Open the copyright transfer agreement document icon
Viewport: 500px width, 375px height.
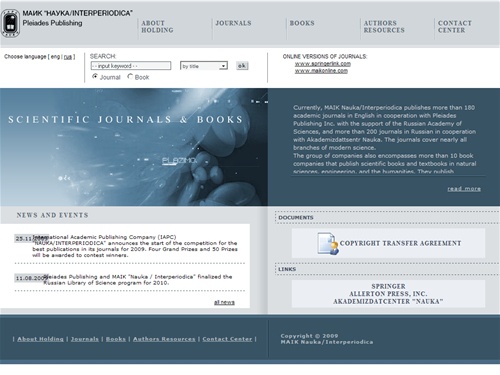coord(328,243)
